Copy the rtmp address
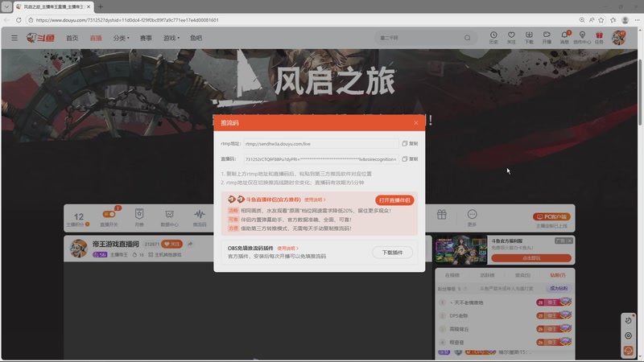 (410, 144)
